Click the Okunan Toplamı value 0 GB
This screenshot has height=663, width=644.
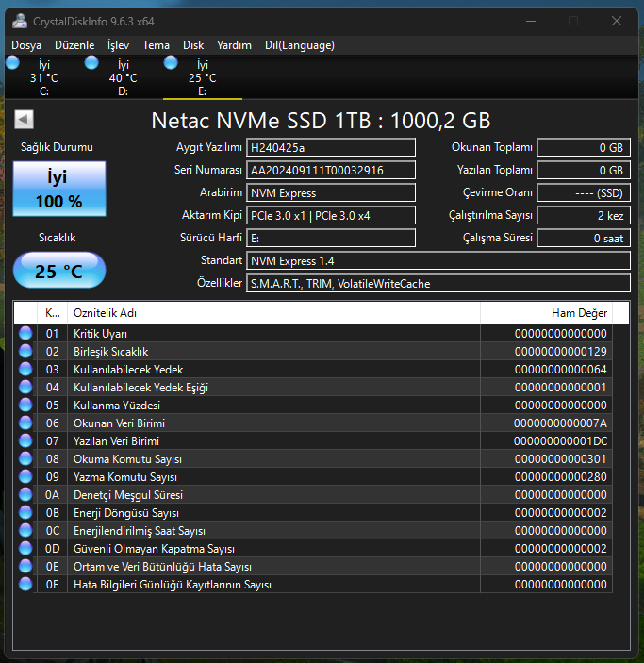point(584,147)
